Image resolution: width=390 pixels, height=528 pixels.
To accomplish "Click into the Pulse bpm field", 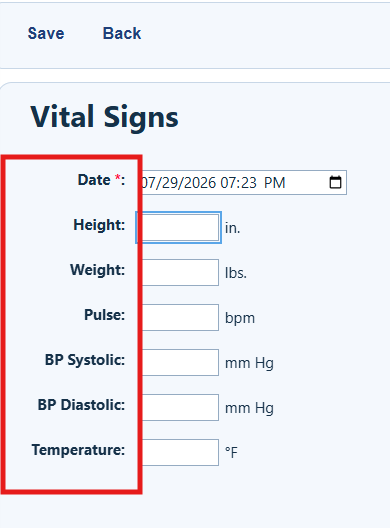I will pos(178,318).
